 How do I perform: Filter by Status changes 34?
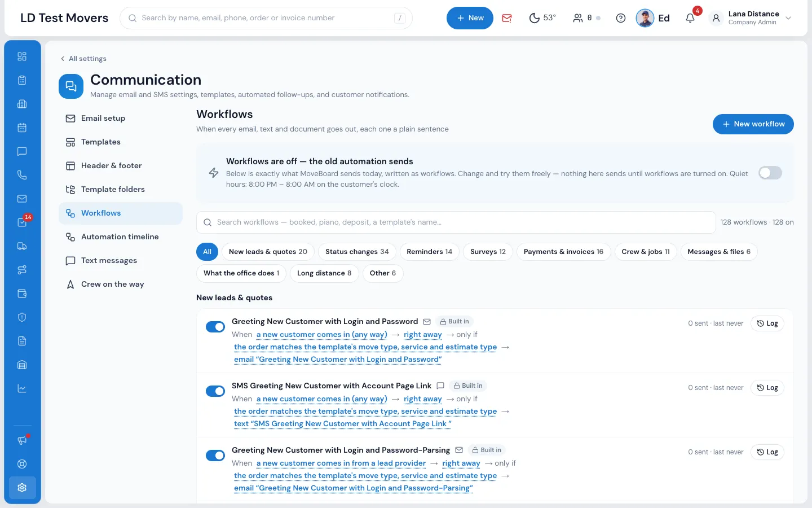click(357, 252)
